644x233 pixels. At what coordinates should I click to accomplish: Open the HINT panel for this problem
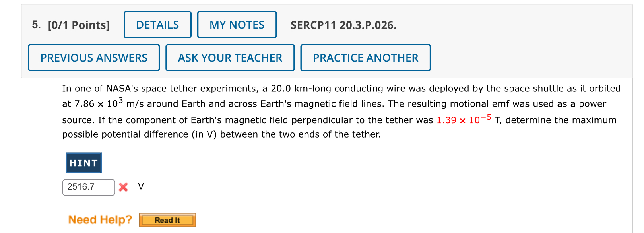click(x=83, y=163)
